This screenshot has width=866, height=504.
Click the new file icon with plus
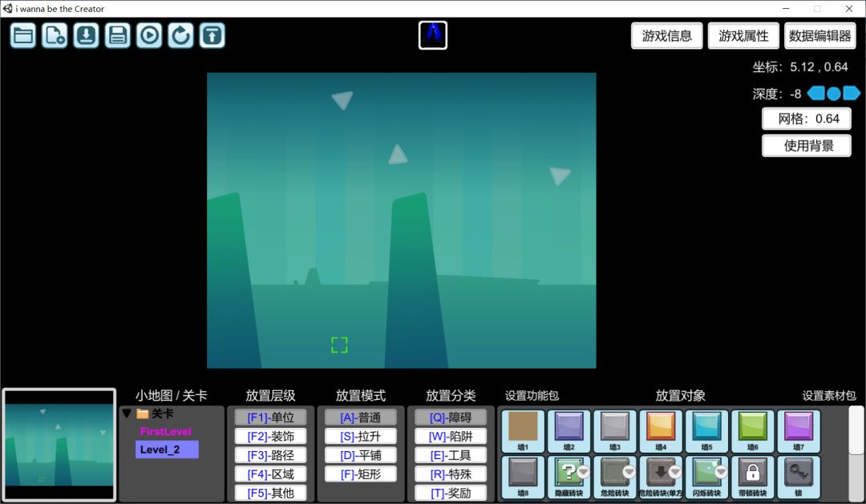point(55,35)
